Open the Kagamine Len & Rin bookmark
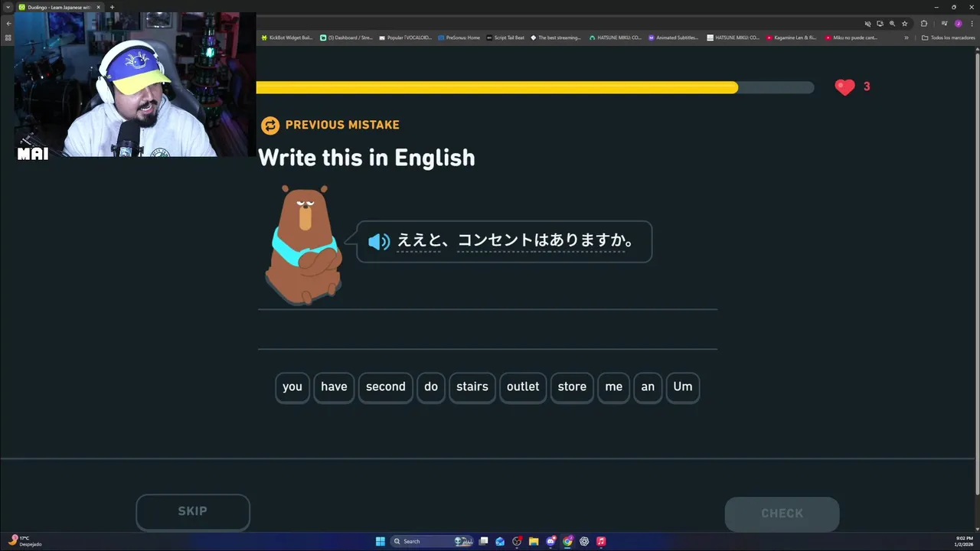 792,37
